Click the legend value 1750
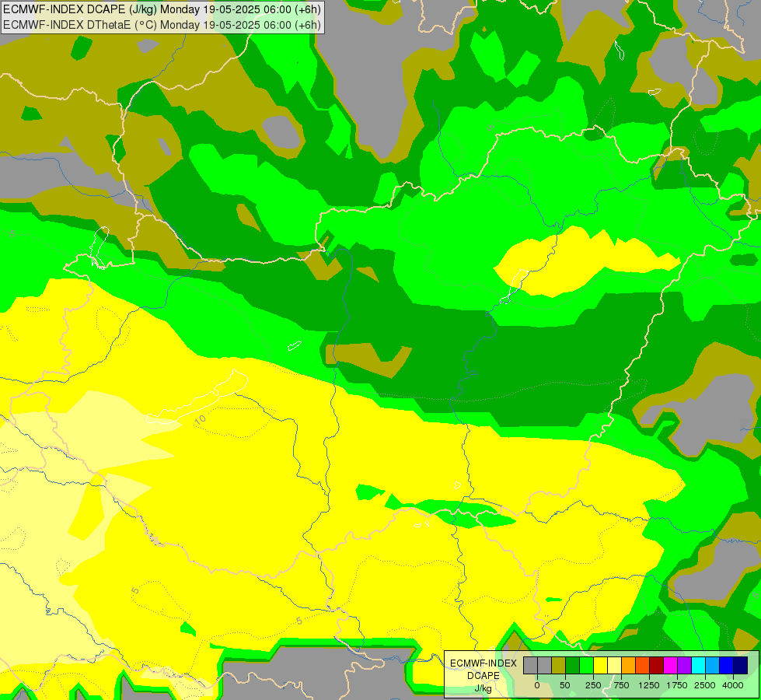The width and height of the screenshot is (761, 700). 677,685
